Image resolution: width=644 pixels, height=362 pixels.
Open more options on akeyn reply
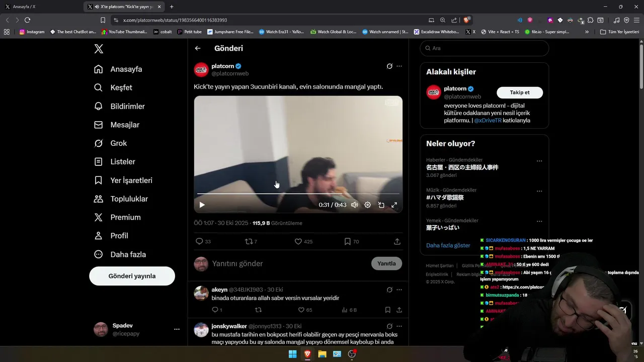pyautogui.click(x=399, y=290)
